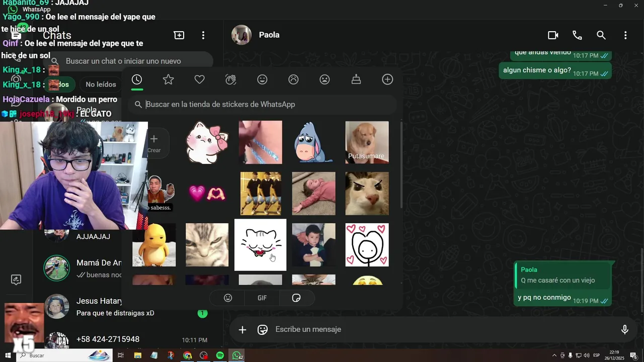This screenshot has height=362, width=644.
Task: Open the Paola chat options menu
Action: click(625, 35)
